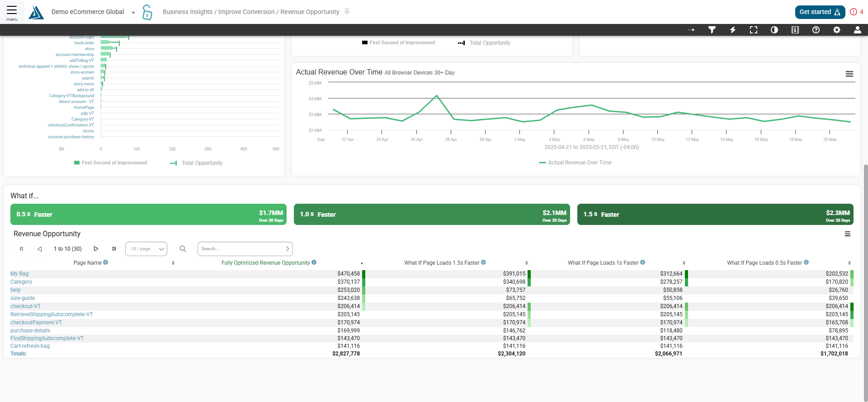Click the unlock padlock icon
The height and width of the screenshot is (402, 868).
147,12
